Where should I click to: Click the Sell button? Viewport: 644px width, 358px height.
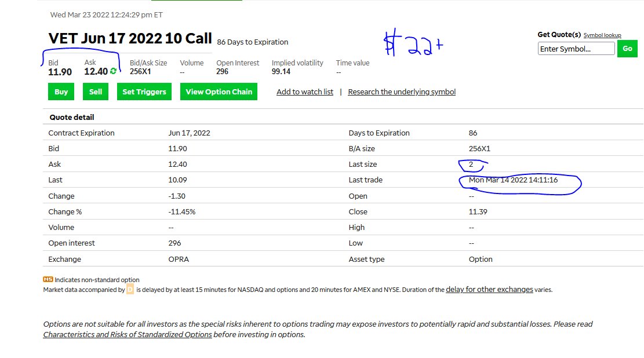coord(96,92)
